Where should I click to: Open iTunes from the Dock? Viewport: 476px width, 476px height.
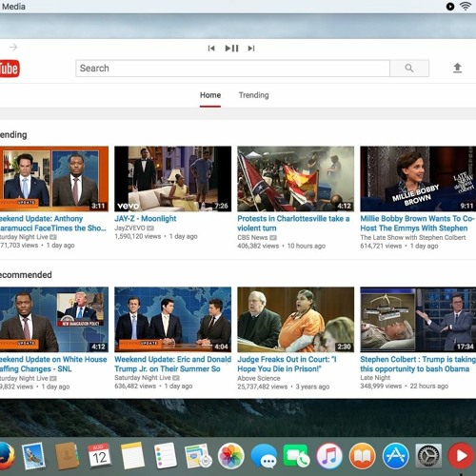coord(329,456)
